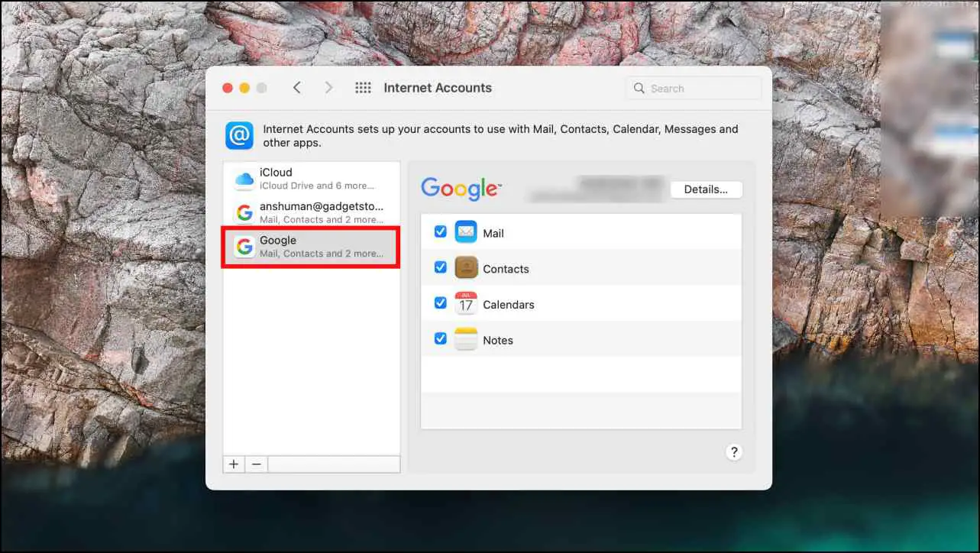The height and width of the screenshot is (553, 980).
Task: Uncheck the Mail checkbox
Action: [440, 231]
